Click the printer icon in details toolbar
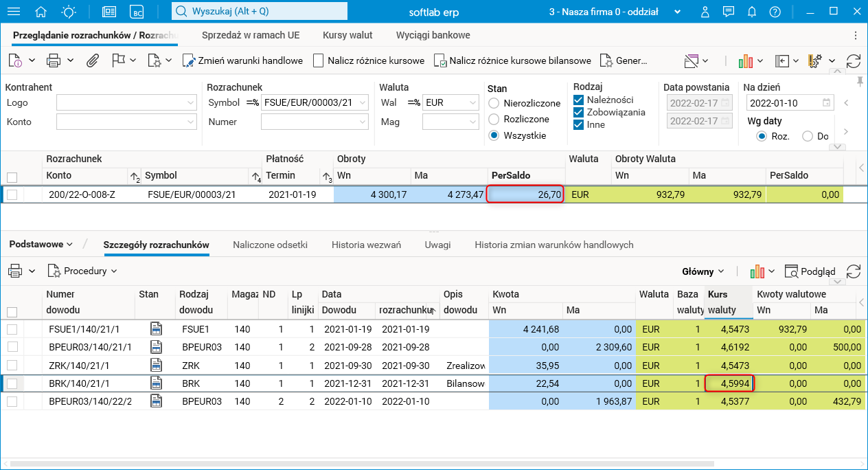The image size is (868, 470). click(x=16, y=271)
